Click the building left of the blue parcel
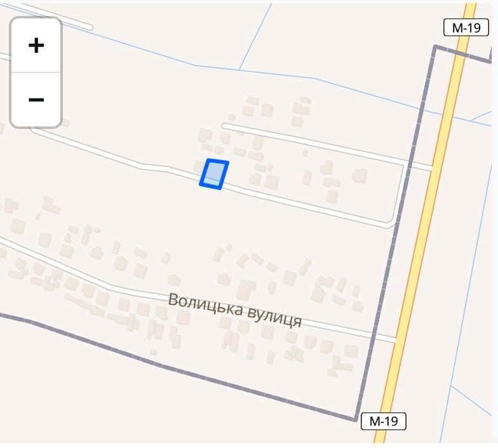The width and height of the screenshot is (498, 448). pyautogui.click(x=198, y=165)
